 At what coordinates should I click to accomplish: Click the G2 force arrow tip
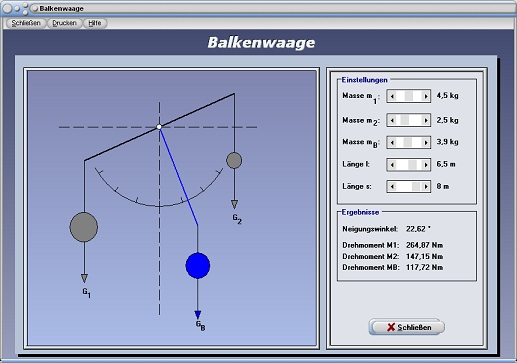tap(234, 204)
